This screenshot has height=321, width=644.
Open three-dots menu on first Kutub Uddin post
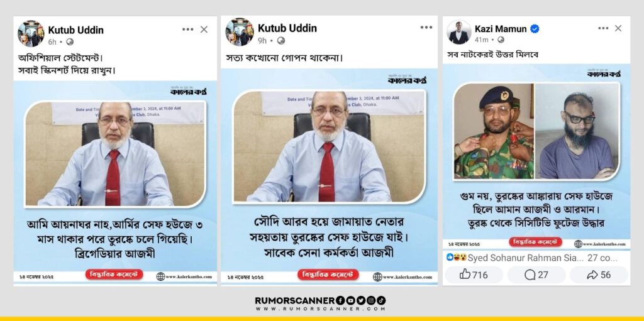(187, 30)
